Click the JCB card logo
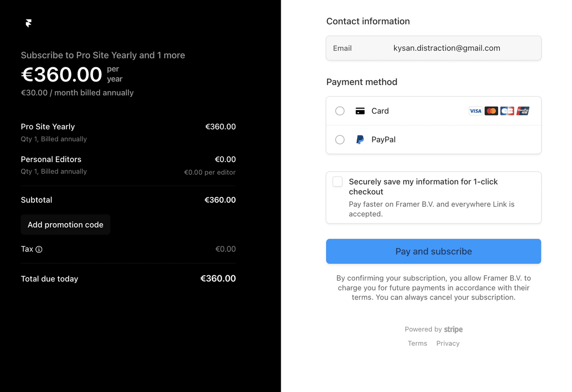This screenshot has height=392, width=572. pos(507,111)
